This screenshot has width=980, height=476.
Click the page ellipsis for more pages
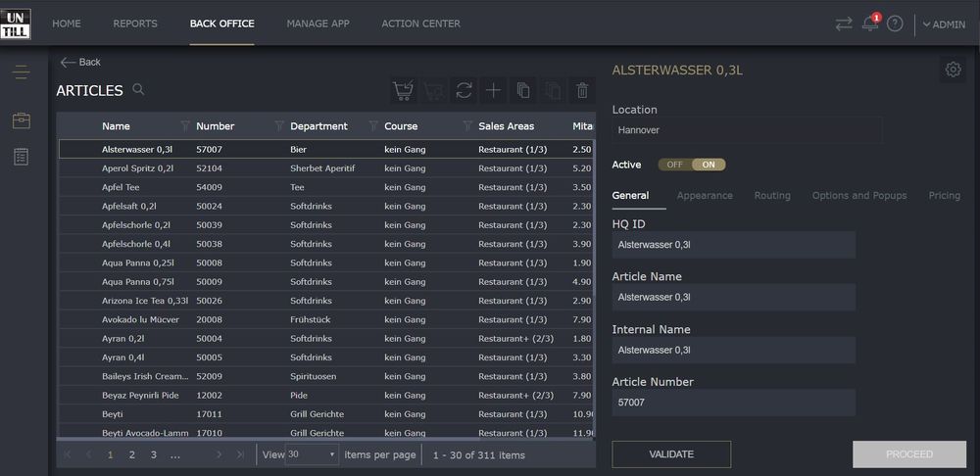pyautogui.click(x=175, y=454)
